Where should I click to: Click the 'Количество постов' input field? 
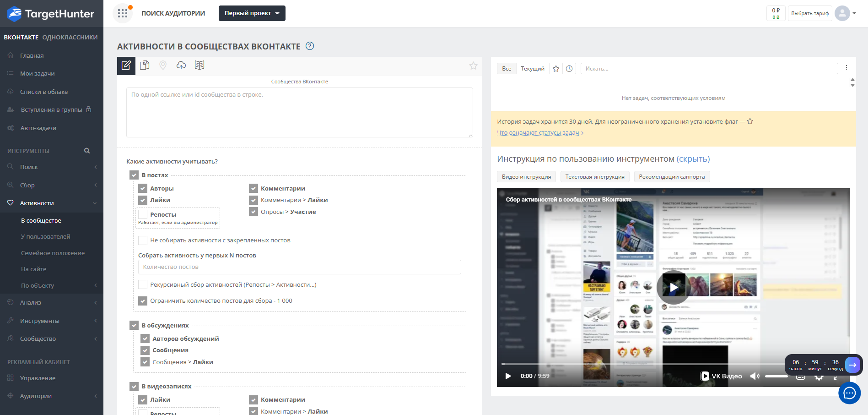[299, 267]
